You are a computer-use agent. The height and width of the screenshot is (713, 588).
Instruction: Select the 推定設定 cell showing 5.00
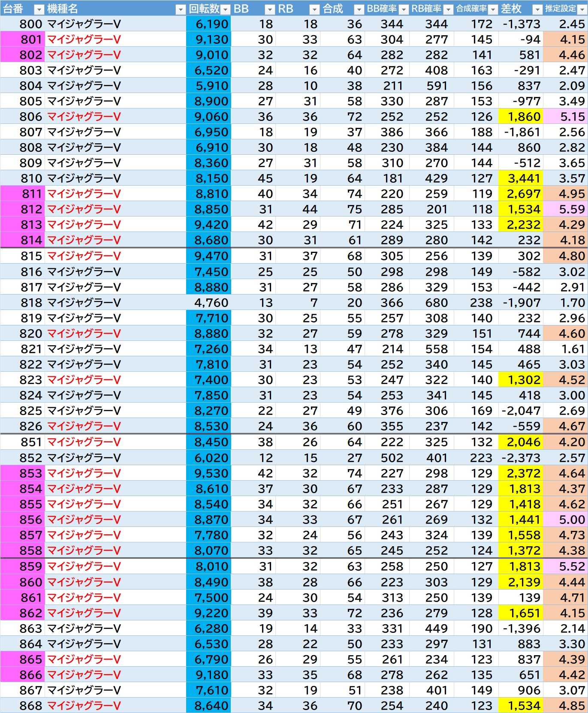tap(565, 520)
